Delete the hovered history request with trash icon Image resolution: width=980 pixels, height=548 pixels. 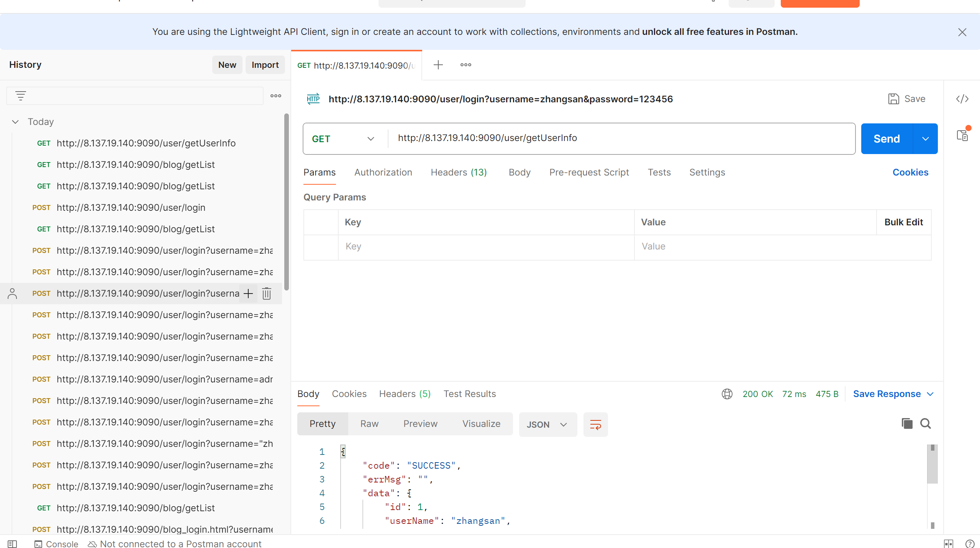point(267,294)
